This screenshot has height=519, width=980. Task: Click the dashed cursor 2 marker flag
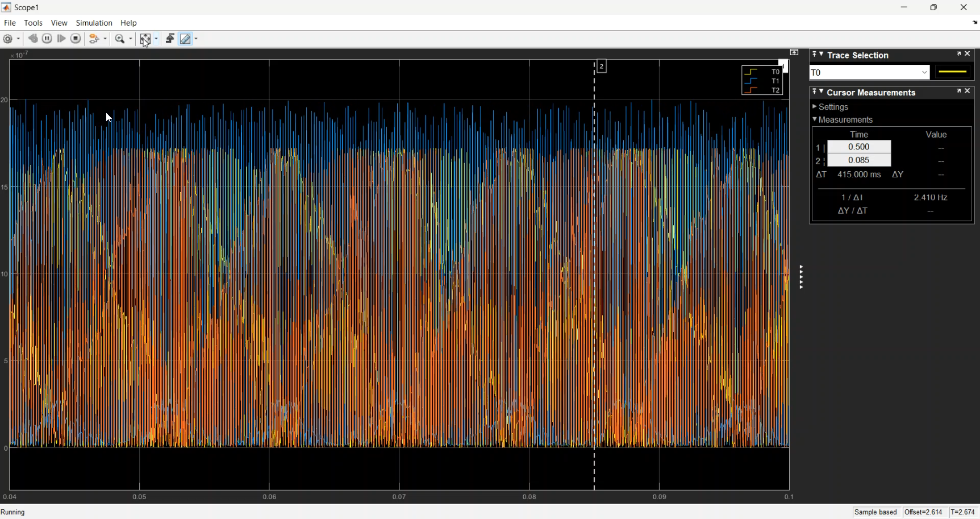tap(602, 67)
